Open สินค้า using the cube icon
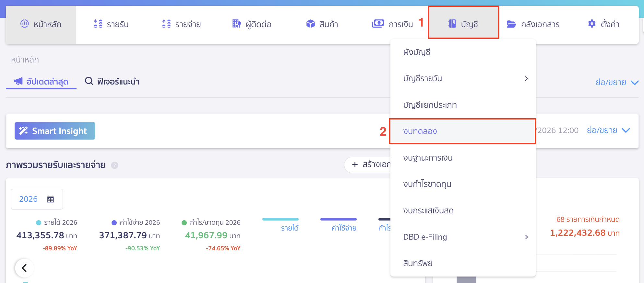The image size is (644, 283). coord(310,24)
